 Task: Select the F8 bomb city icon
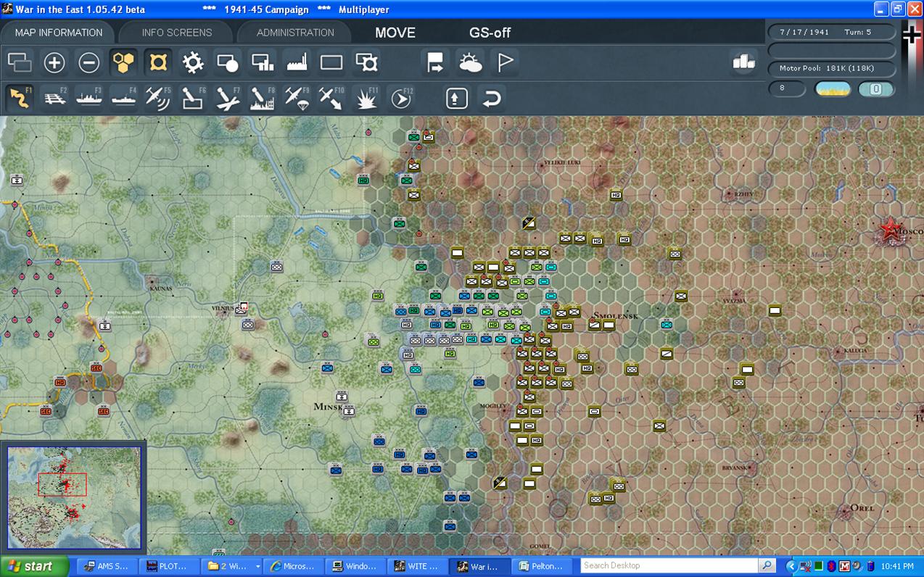click(x=263, y=98)
